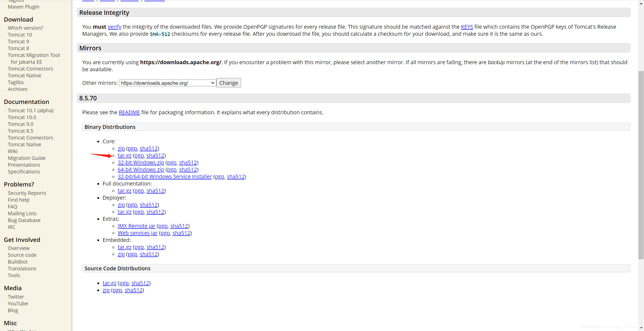Image resolution: width=644 pixels, height=331 pixels.
Task: Download the 64-bit Windows zip
Action: click(141, 170)
